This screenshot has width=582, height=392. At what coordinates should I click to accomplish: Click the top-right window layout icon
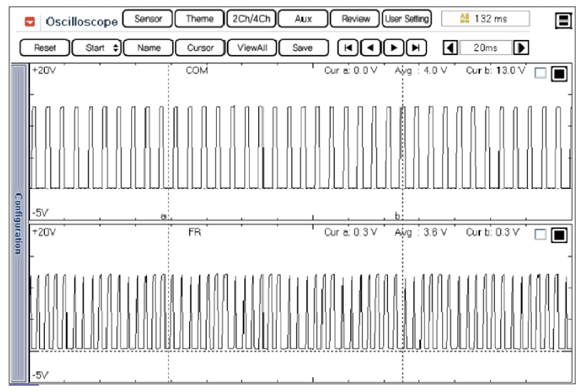tap(563, 20)
